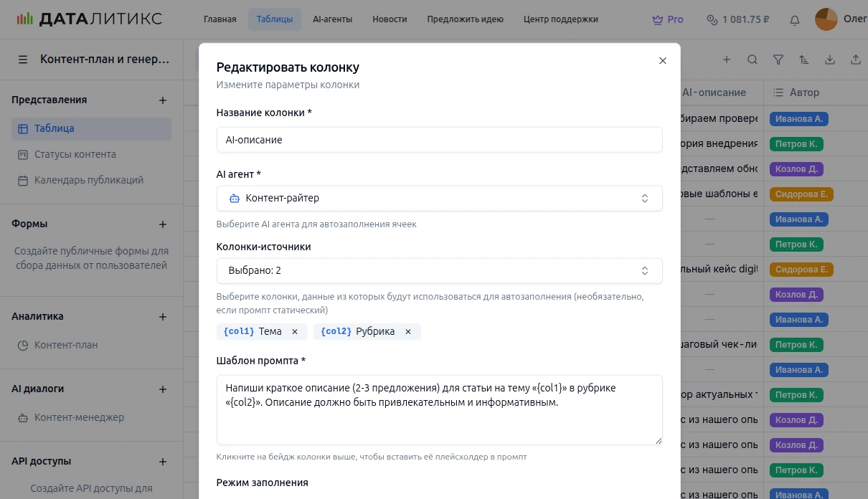Click the sort icon in table toolbar
The width and height of the screenshot is (868, 499).
[803, 60]
